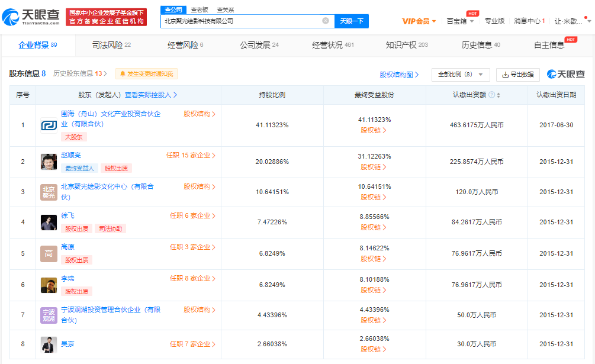This screenshot has width=595, height=364.
Task: Click the 北京聚光 shareholder logo icon
Action: point(49,192)
